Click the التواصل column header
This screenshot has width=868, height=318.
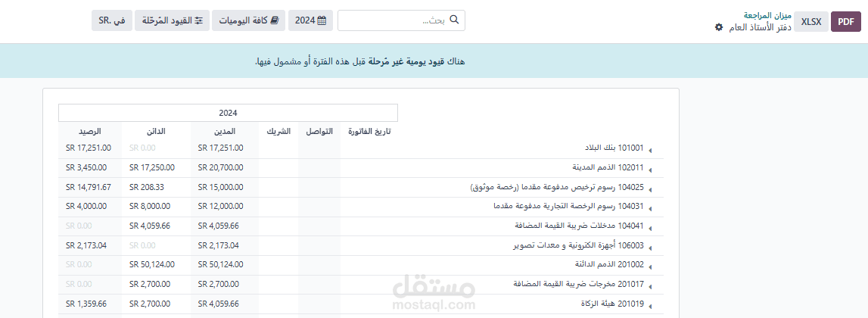tap(319, 131)
